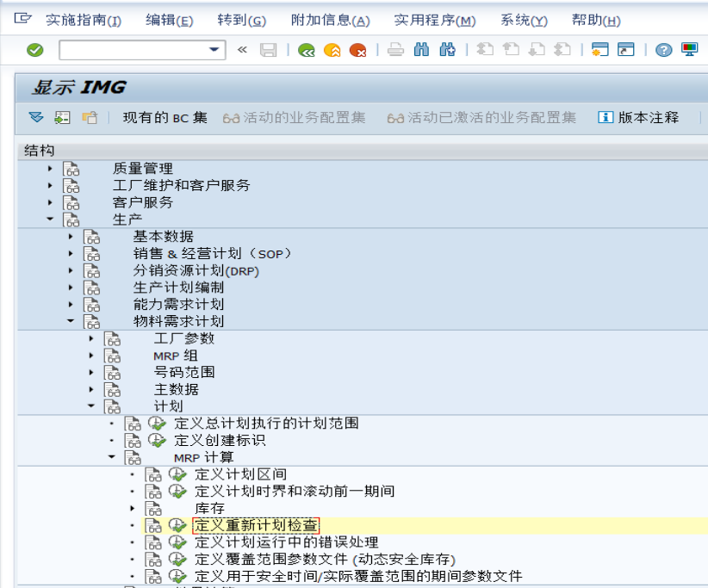Image resolution: width=708 pixels, height=588 pixels.
Task: Expand the 工厂维护和客户服务 node
Action: 50,185
